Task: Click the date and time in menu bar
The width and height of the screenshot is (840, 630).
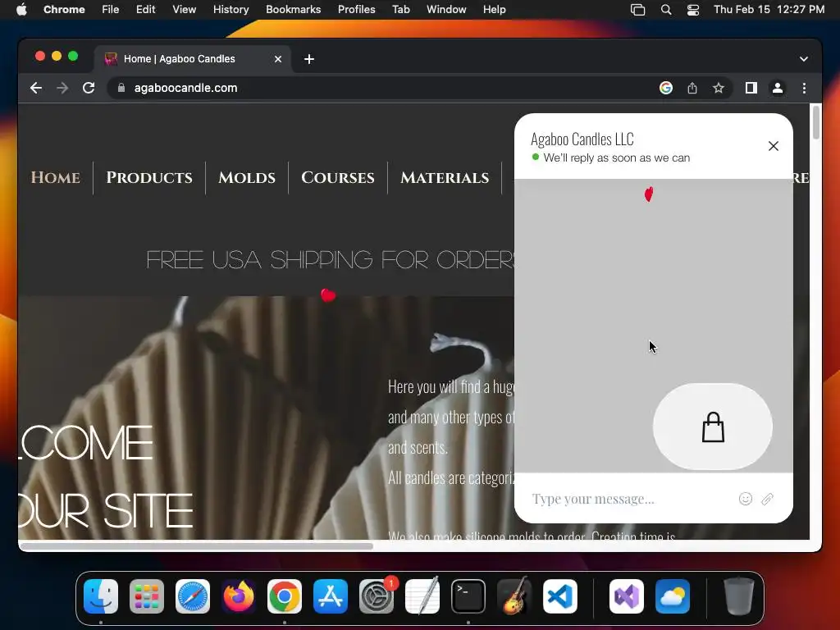Action: [x=769, y=9]
